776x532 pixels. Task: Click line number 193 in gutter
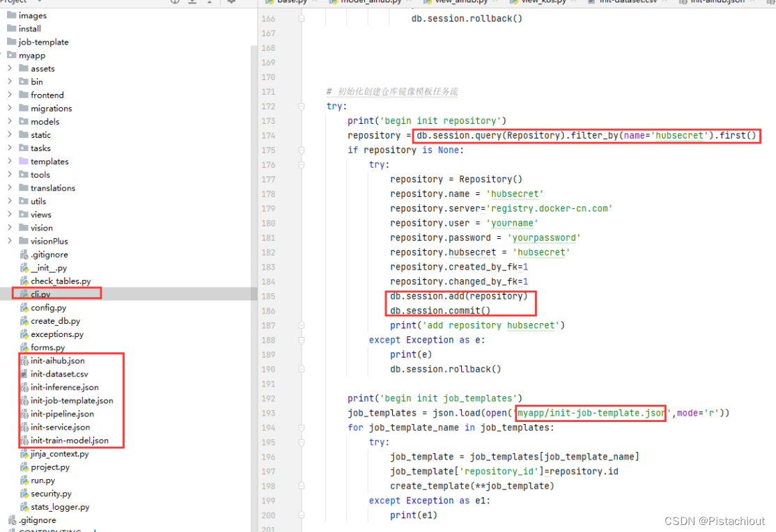pos(268,413)
